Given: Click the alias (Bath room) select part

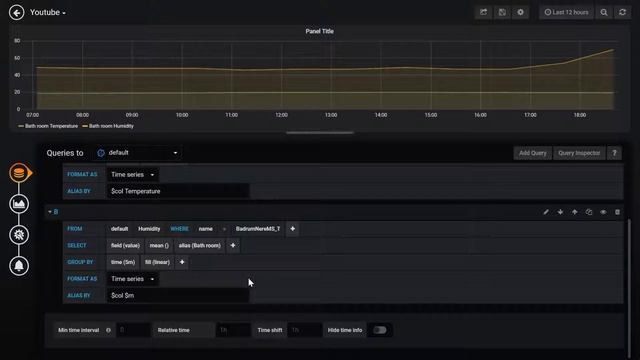Looking at the screenshot, I should (200, 246).
